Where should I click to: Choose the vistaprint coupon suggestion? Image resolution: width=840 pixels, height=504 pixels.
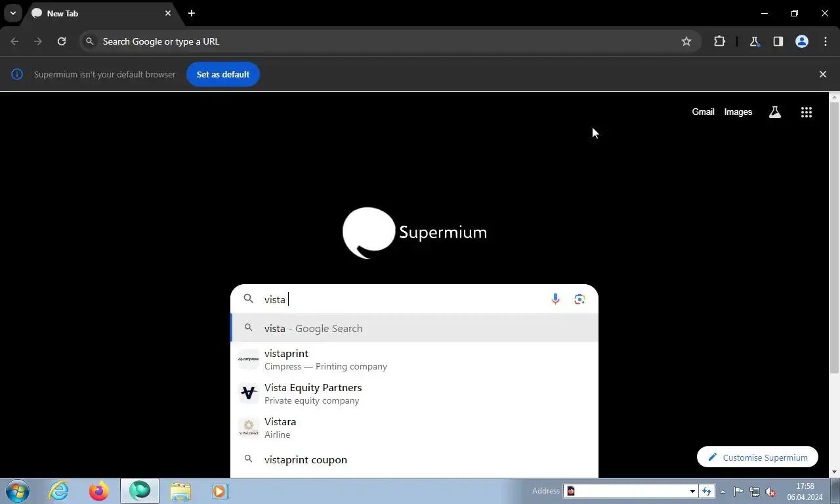pos(414,459)
